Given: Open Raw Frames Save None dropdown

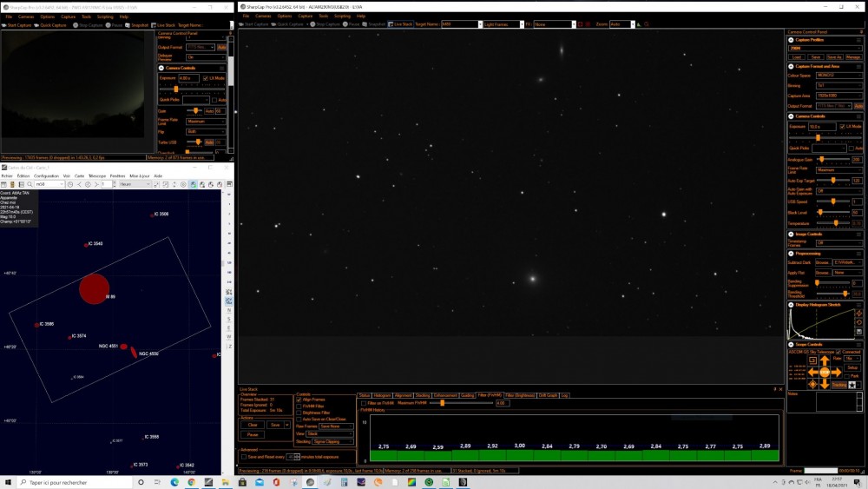Looking at the screenshot, I should (x=336, y=426).
